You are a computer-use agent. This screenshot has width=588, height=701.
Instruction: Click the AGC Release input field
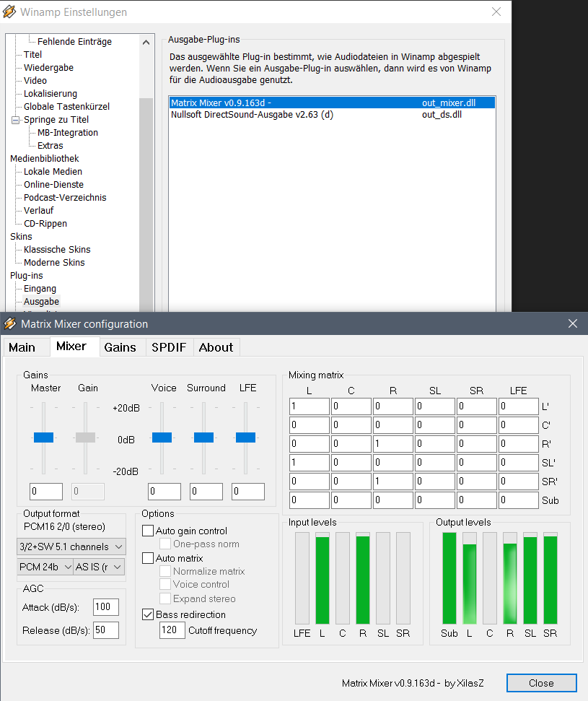(x=106, y=630)
